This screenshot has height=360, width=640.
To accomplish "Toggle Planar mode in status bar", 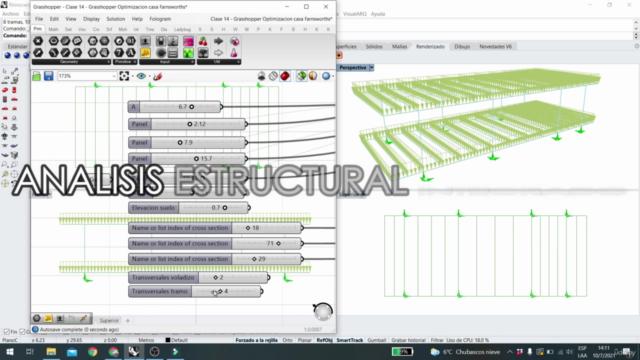I will pyautogui.click(x=304, y=340).
